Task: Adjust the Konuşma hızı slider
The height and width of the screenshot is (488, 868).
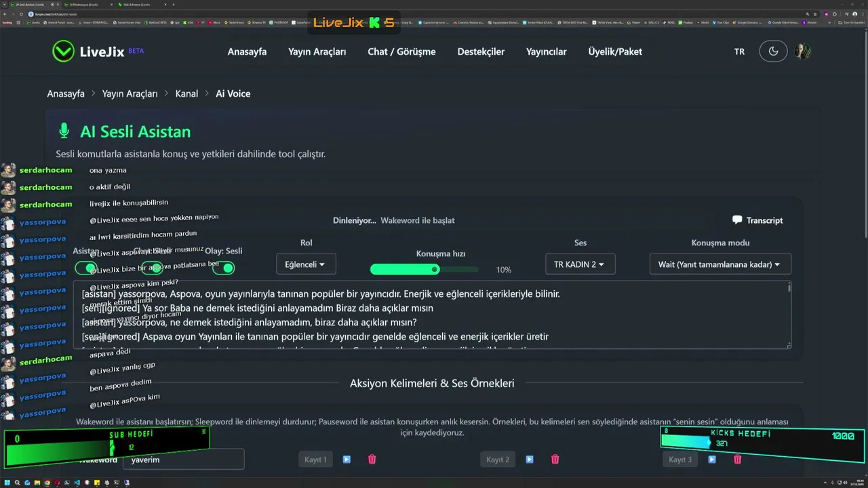Action: click(425, 269)
